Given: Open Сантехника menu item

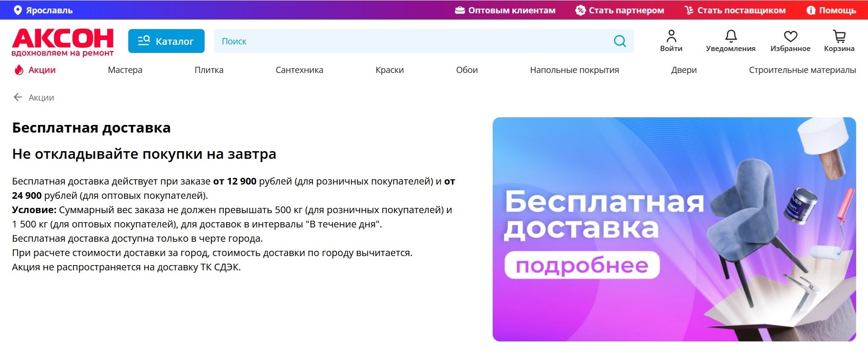Looking at the screenshot, I should pyautogui.click(x=300, y=70).
